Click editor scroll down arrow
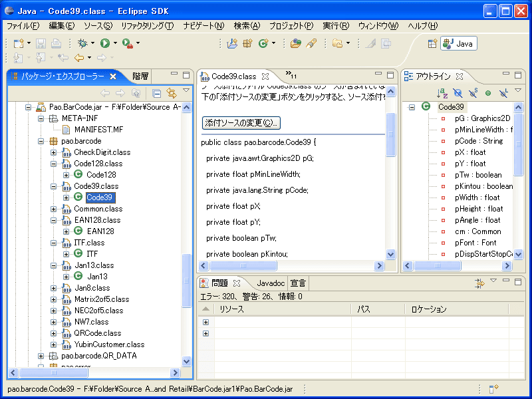Viewport: 532px width, 399px height. tap(390, 254)
